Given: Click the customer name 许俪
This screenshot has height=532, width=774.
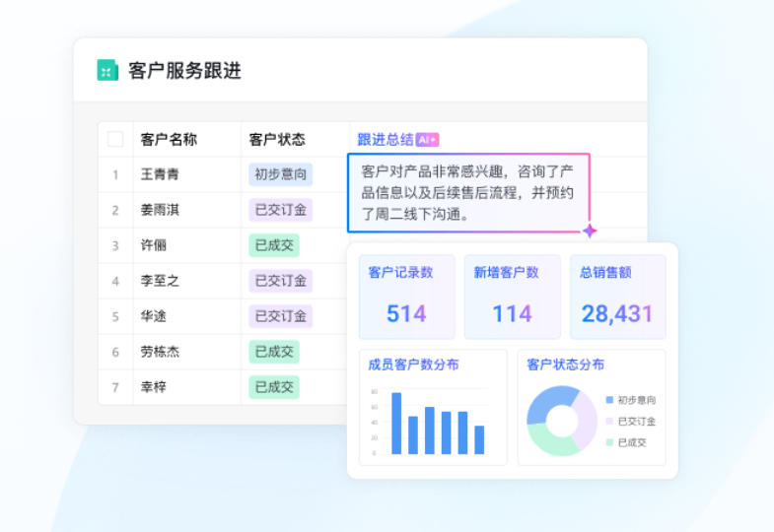Looking at the screenshot, I should [154, 245].
